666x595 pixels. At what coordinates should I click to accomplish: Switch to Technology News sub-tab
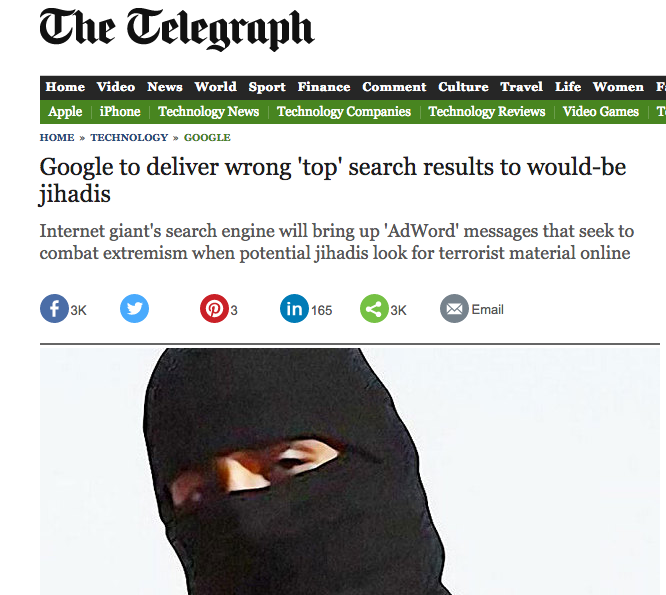point(209,112)
